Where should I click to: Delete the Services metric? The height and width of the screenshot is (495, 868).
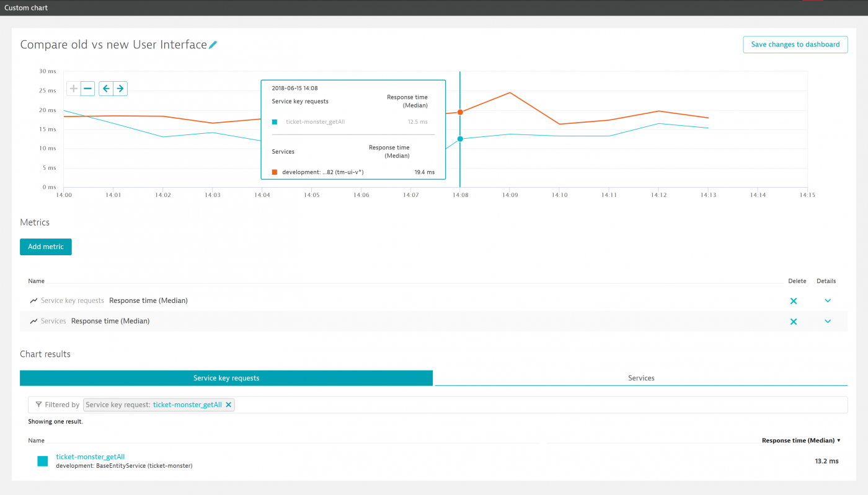pyautogui.click(x=794, y=321)
